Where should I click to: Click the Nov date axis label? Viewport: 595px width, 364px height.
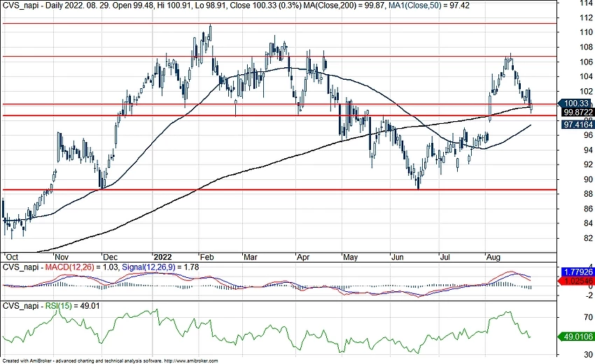tap(62, 257)
